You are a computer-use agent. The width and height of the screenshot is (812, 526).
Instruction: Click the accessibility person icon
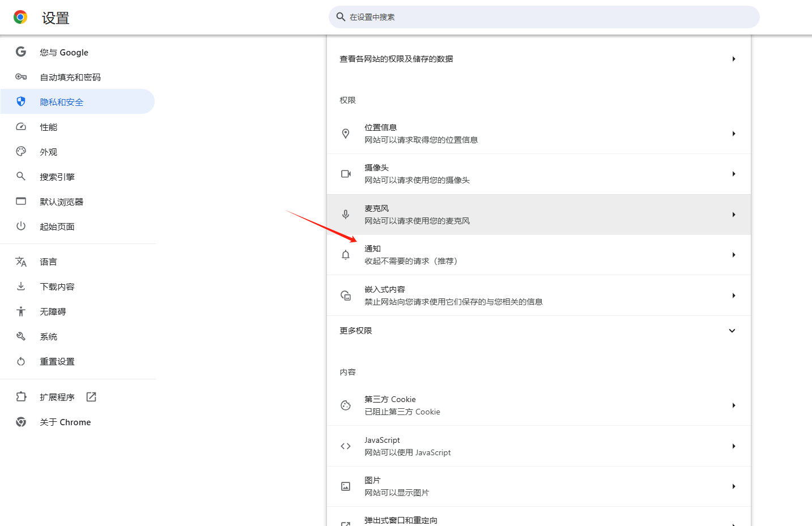coord(21,311)
